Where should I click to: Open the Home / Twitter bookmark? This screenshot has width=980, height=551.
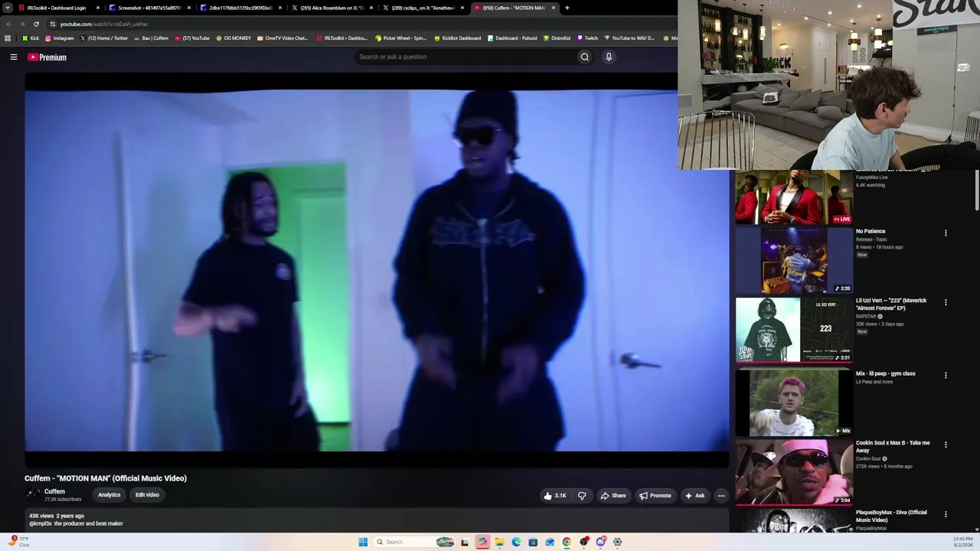[104, 38]
